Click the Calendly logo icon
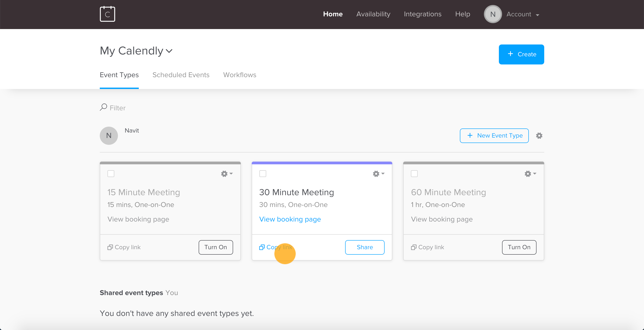This screenshot has width=644, height=330. (107, 14)
